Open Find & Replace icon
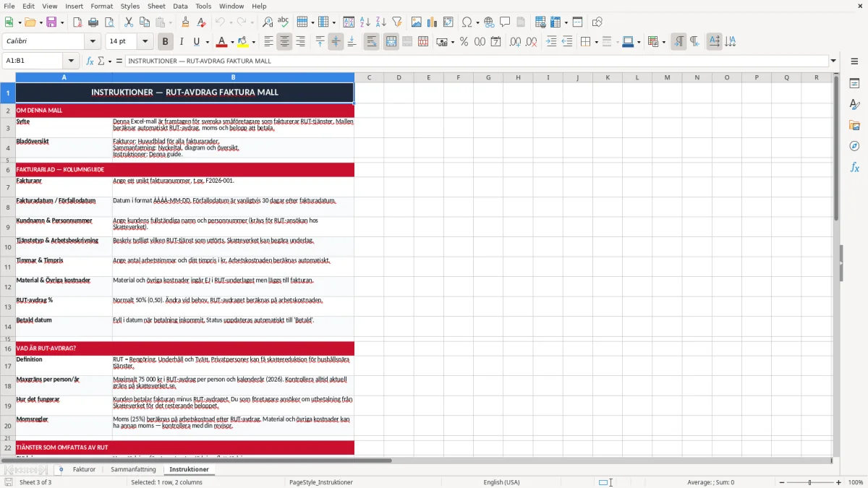The height and width of the screenshot is (488, 868). [268, 22]
